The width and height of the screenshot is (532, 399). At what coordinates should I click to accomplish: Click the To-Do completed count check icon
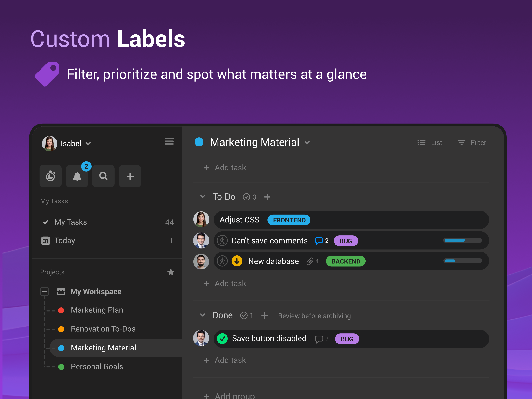tap(246, 197)
